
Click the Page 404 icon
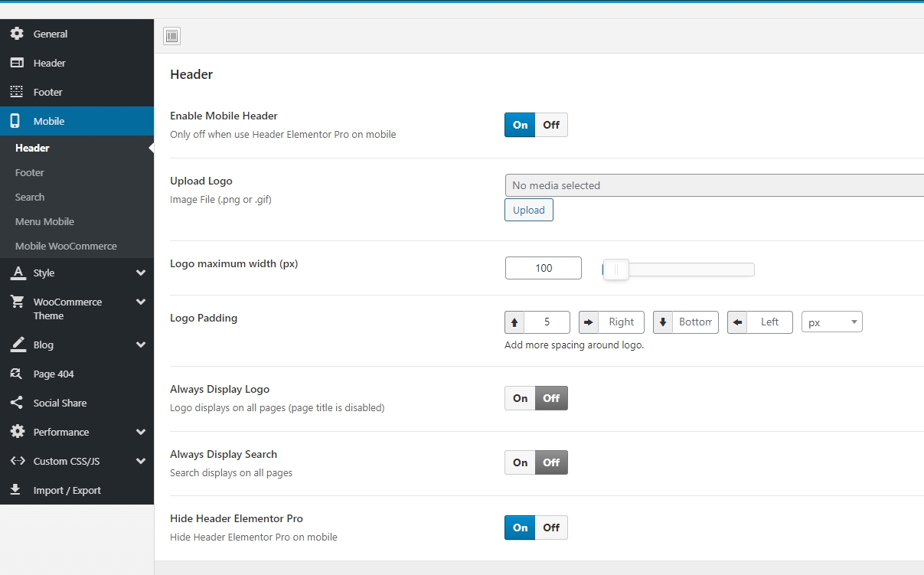point(17,374)
